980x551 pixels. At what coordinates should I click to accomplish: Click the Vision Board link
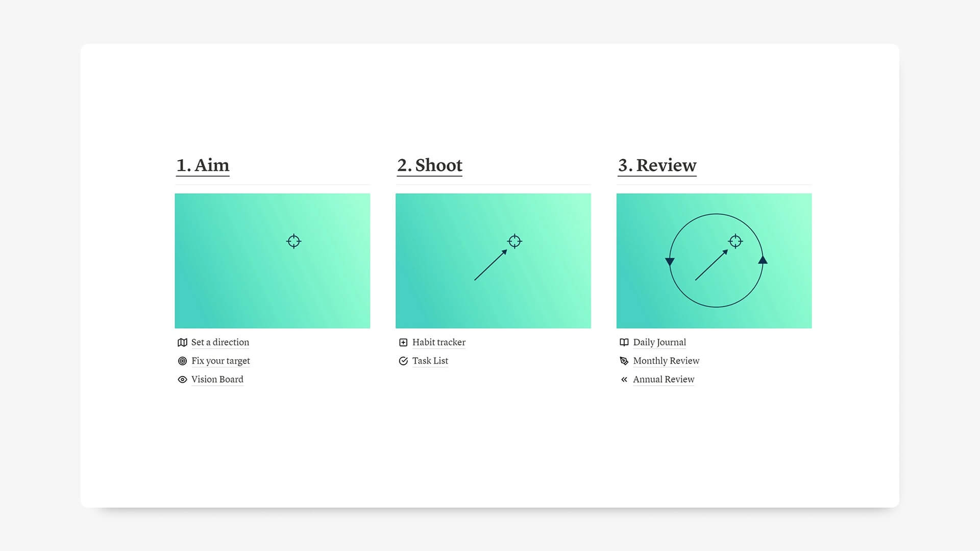point(216,379)
